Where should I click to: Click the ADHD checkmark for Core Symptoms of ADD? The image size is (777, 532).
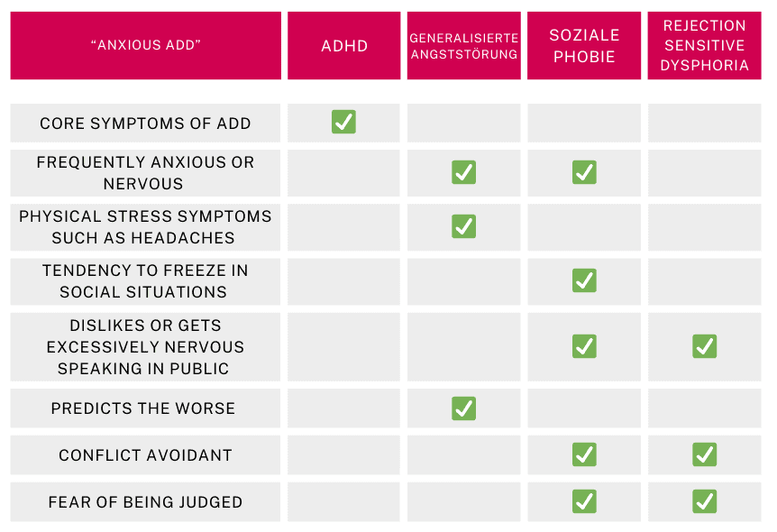click(x=343, y=122)
